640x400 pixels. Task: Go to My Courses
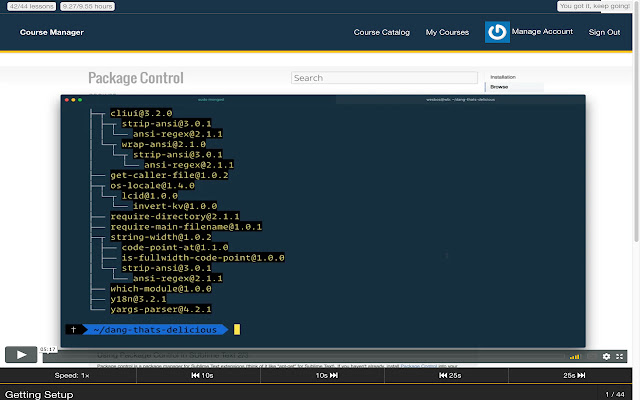click(x=447, y=32)
